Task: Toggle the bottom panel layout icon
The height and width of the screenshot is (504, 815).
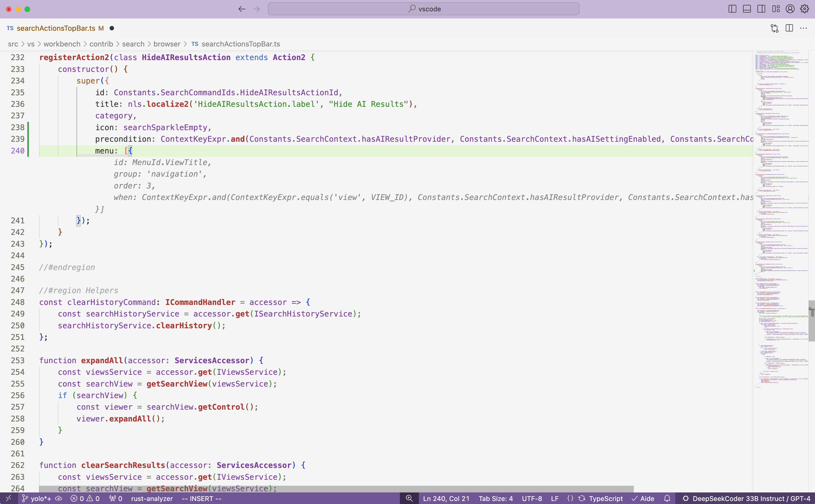Action: pos(747,9)
